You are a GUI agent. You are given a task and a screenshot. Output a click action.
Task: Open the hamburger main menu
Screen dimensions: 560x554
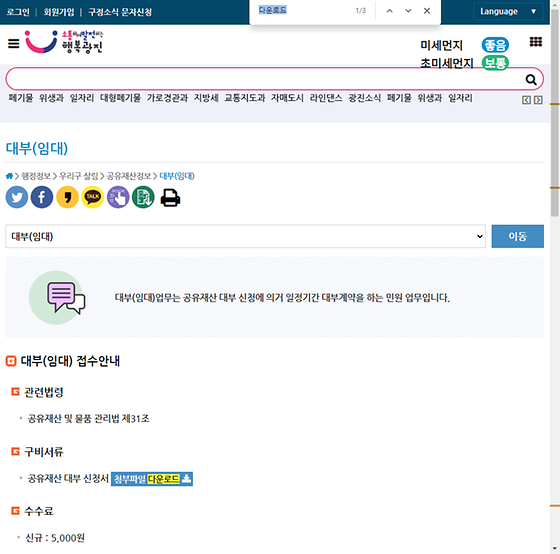tap(14, 44)
